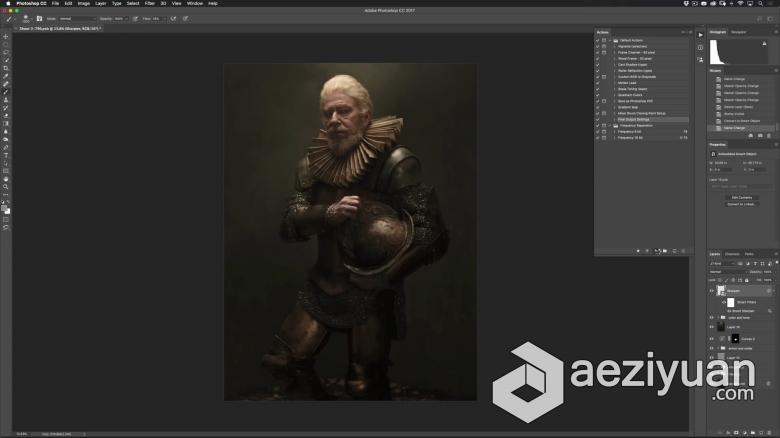Collapse the Default Actions set
The height and width of the screenshot is (438, 780).
click(x=610, y=40)
